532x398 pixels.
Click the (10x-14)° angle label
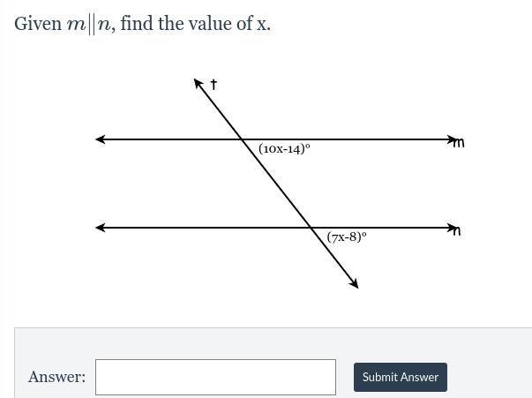[284, 148]
